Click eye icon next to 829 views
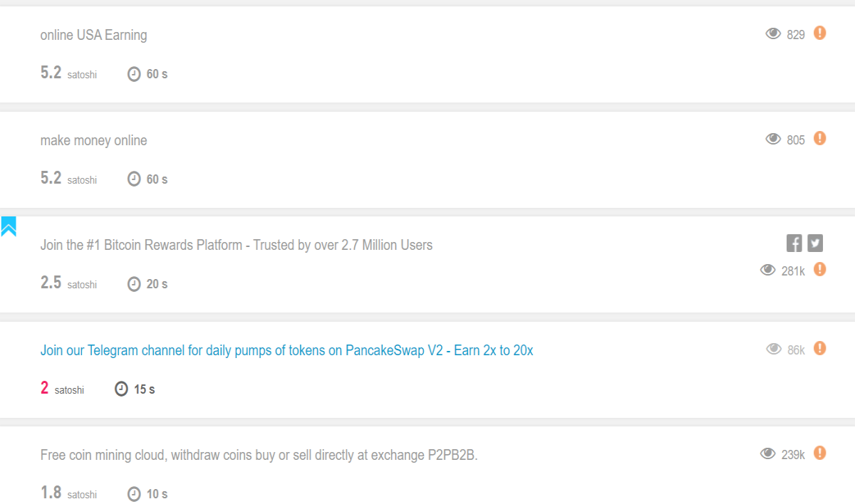This screenshot has height=504, width=855. [x=773, y=33]
